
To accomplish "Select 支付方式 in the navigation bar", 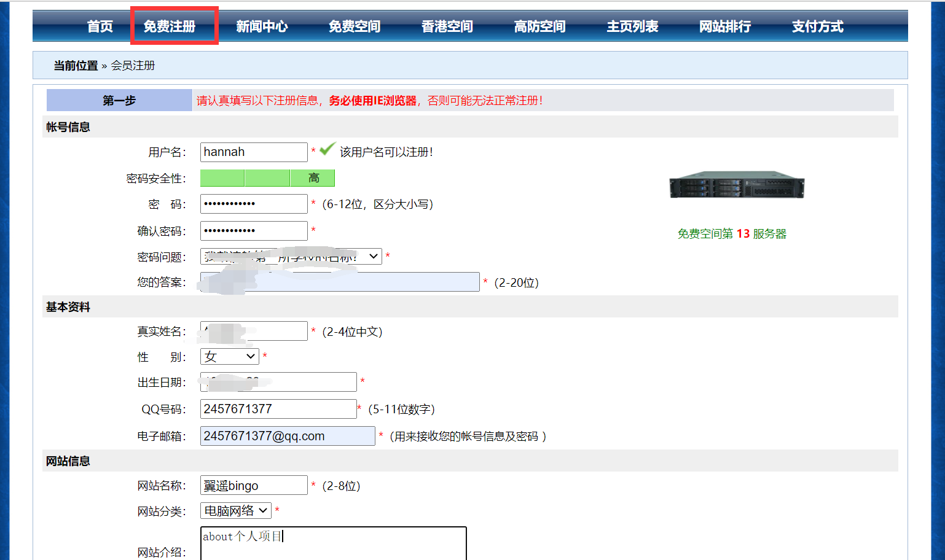I will (818, 26).
